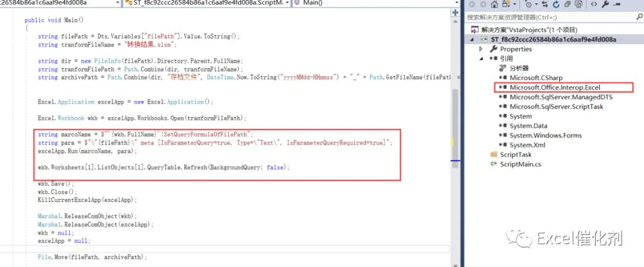The width and height of the screenshot is (644, 267).
Task: Click the Solution Explorer Home icon
Action: [494, 5]
